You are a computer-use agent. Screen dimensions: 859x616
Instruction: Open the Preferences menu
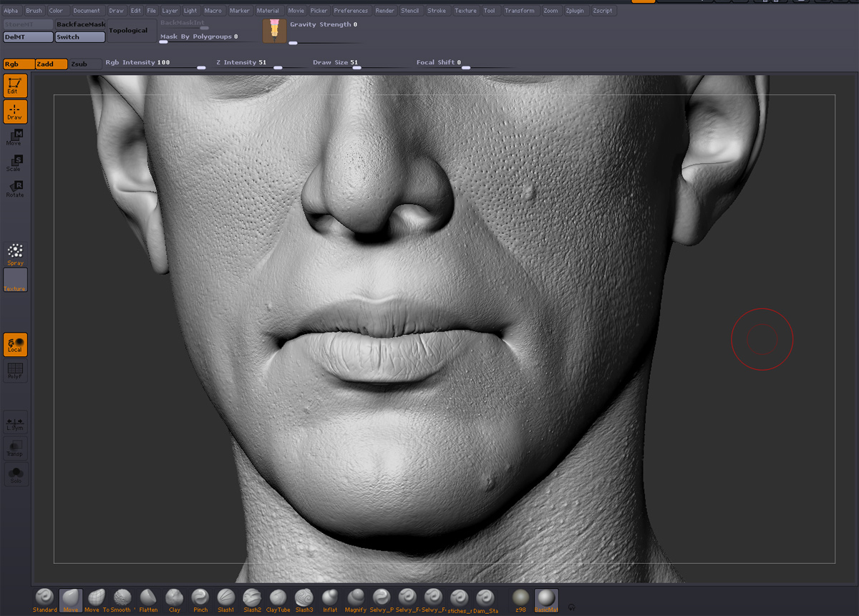[x=351, y=11]
